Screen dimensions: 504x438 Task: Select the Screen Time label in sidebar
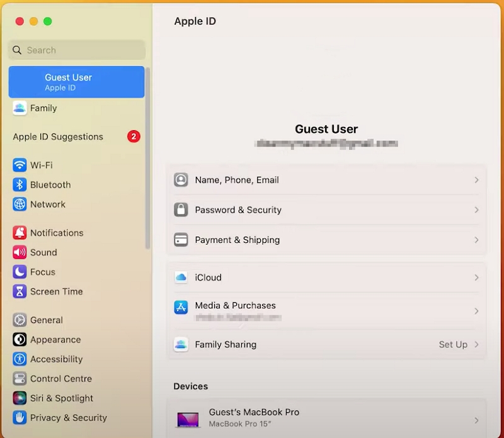(x=57, y=291)
